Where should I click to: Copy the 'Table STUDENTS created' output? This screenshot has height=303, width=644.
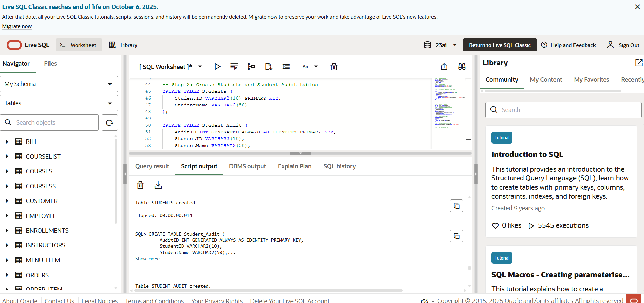(x=457, y=206)
